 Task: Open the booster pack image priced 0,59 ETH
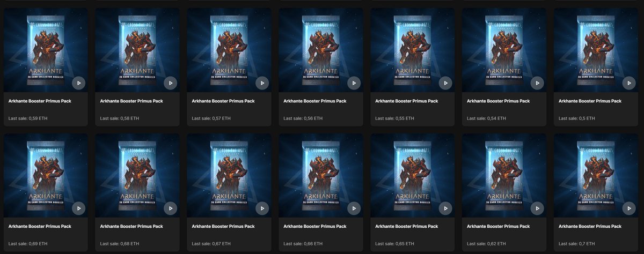coord(46,50)
